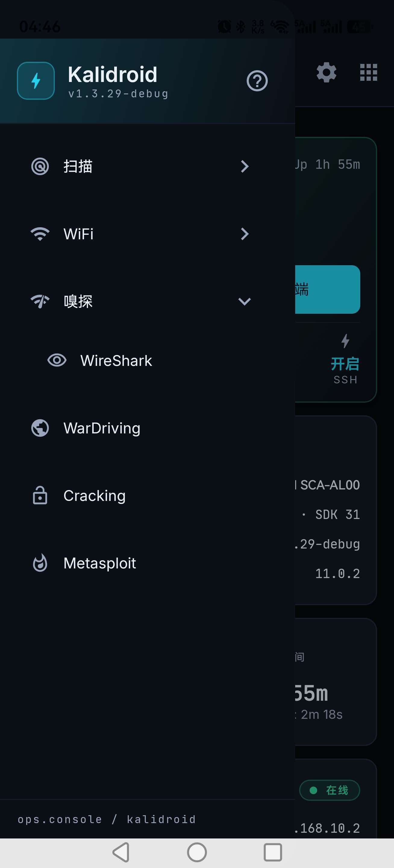The image size is (394, 868).
Task: Tap the Kalidroid lightning bolt logo
Action: click(x=36, y=81)
